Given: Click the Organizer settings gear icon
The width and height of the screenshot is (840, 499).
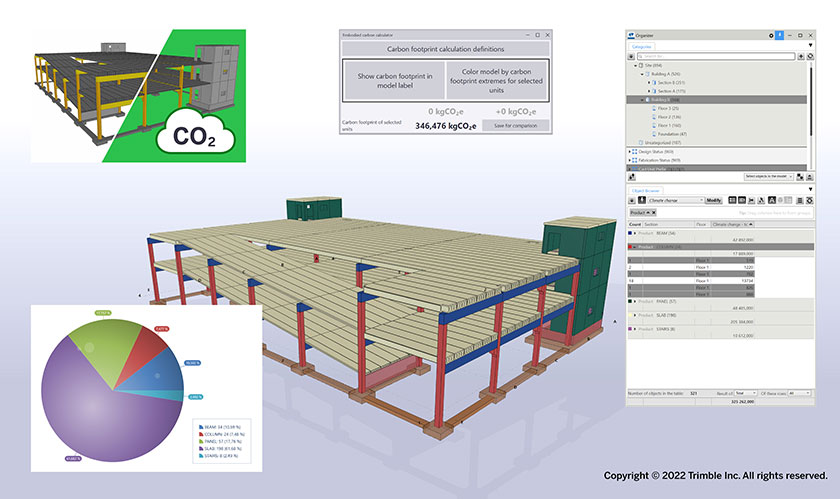Looking at the screenshot, I should click(771, 35).
